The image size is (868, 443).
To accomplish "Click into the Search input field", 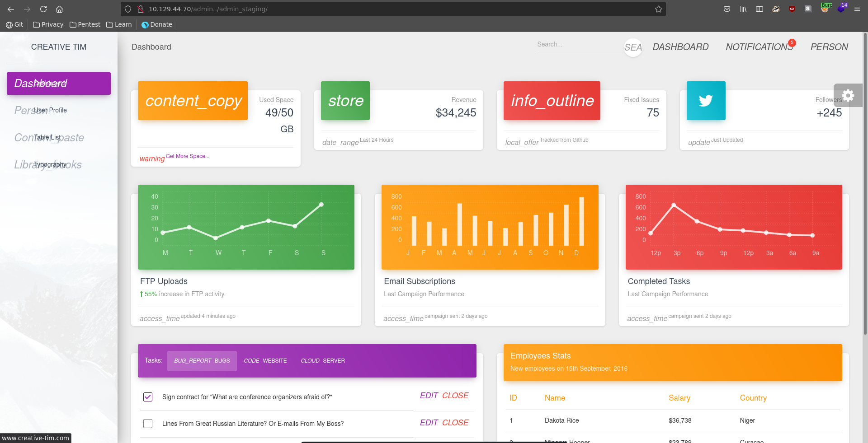I will (579, 45).
